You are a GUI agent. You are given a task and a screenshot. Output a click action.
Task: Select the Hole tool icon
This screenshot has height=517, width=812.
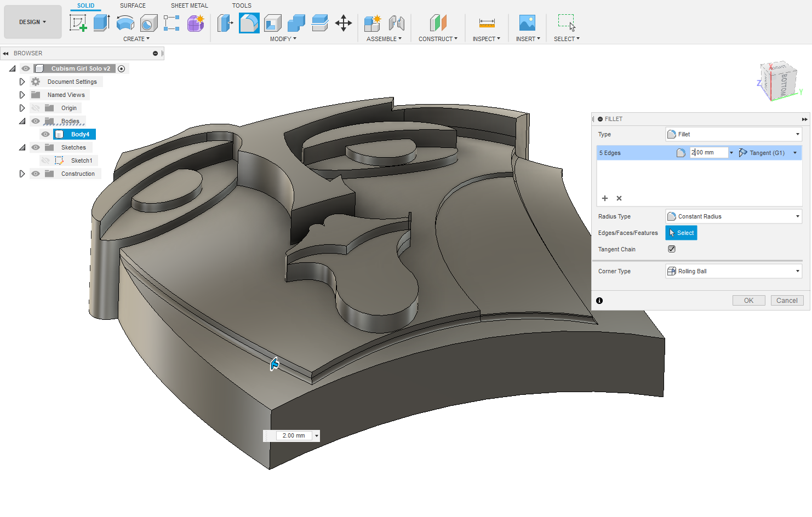tap(148, 23)
